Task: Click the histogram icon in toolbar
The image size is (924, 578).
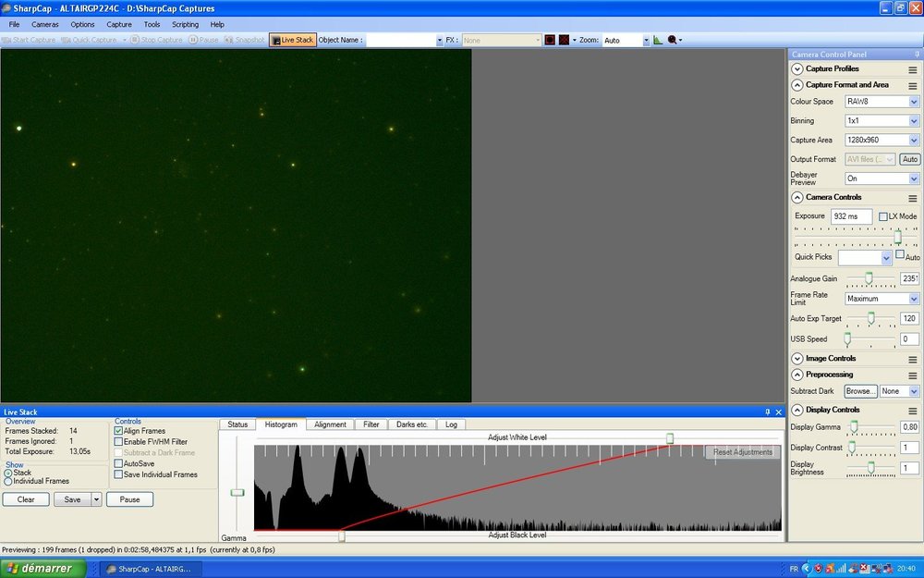Action: tap(658, 41)
